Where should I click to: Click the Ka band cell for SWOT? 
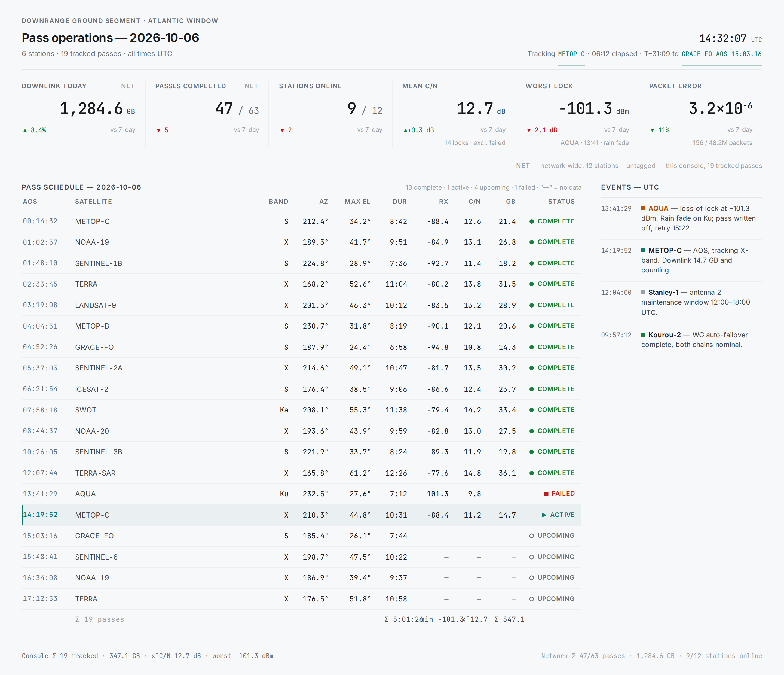tap(284, 410)
